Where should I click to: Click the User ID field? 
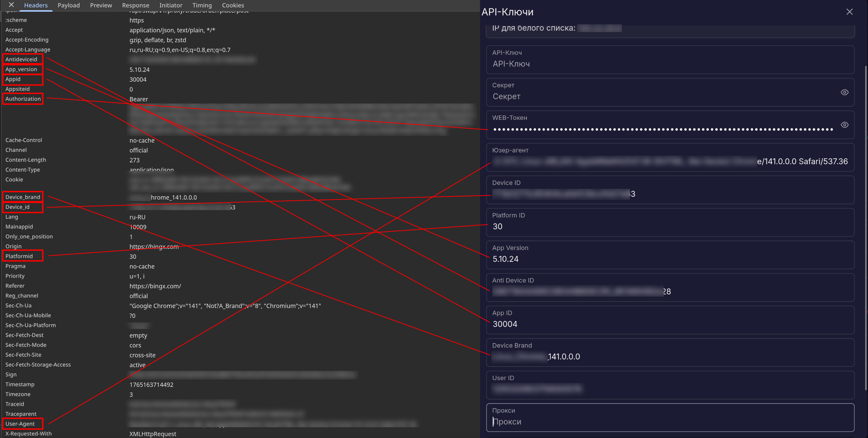click(x=670, y=385)
